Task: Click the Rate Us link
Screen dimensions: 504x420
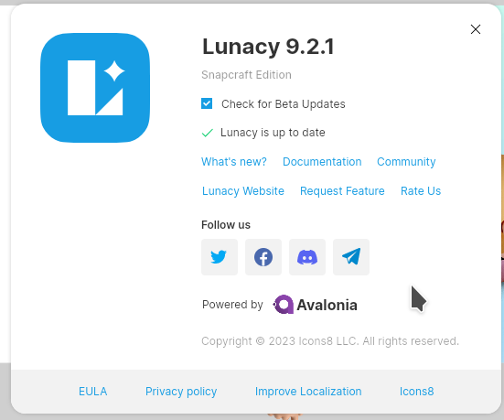Action: 421,191
